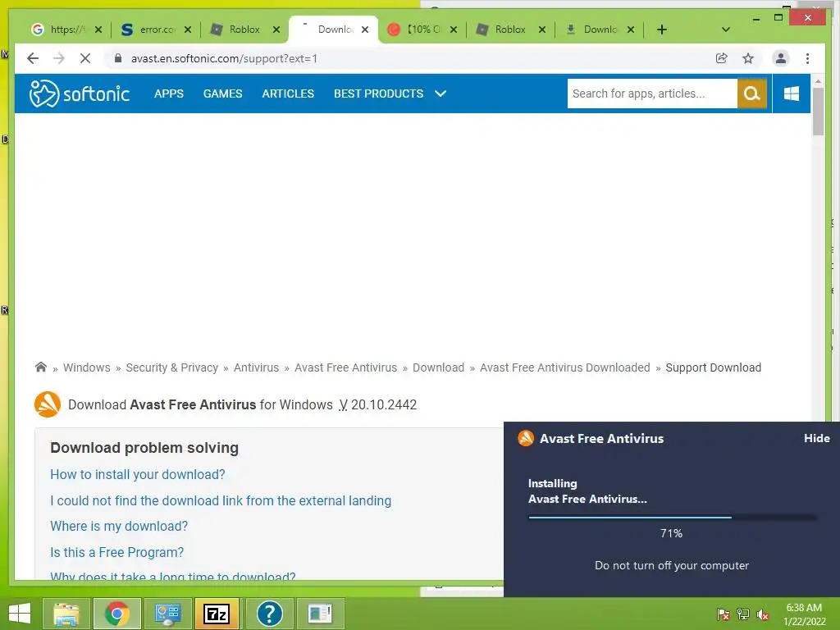
Task: Open the Articles menu item
Action: 288,94
